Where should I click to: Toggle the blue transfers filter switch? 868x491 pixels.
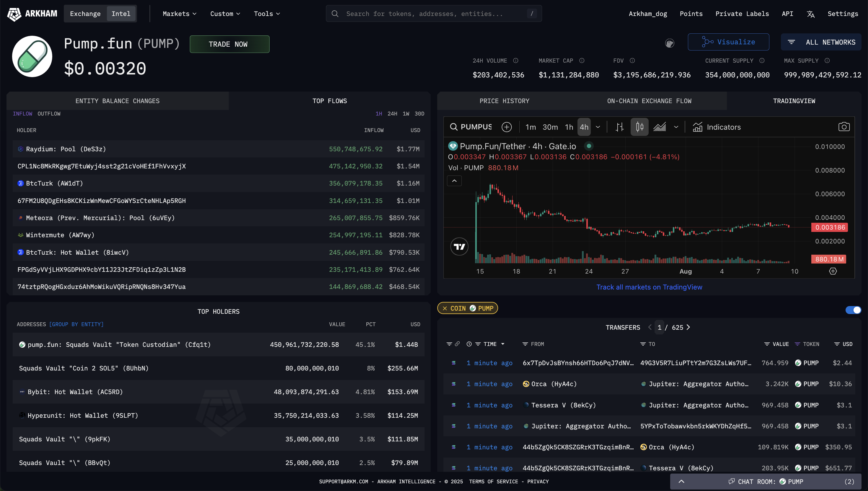(853, 310)
